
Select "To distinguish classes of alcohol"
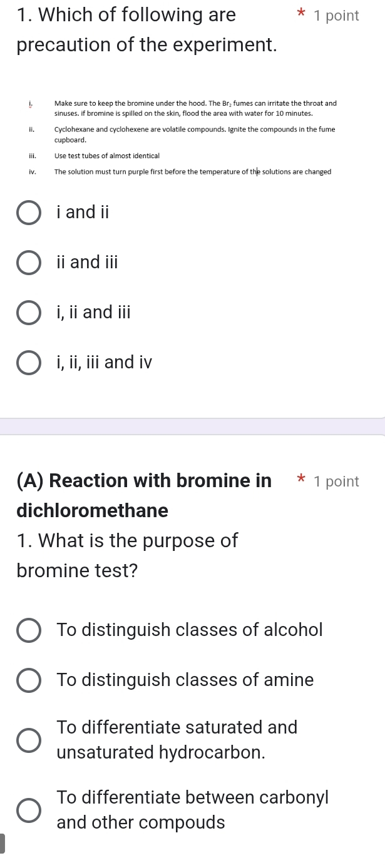(x=29, y=630)
